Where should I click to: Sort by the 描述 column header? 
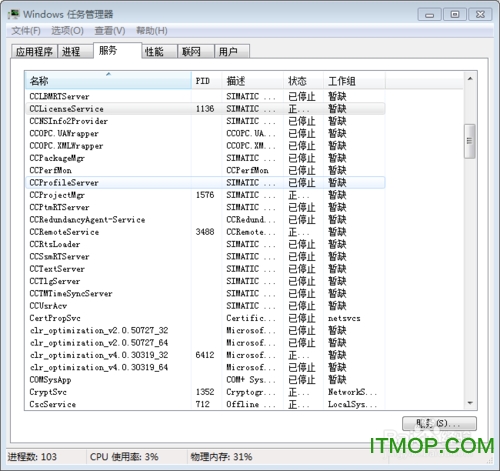pyautogui.click(x=253, y=80)
